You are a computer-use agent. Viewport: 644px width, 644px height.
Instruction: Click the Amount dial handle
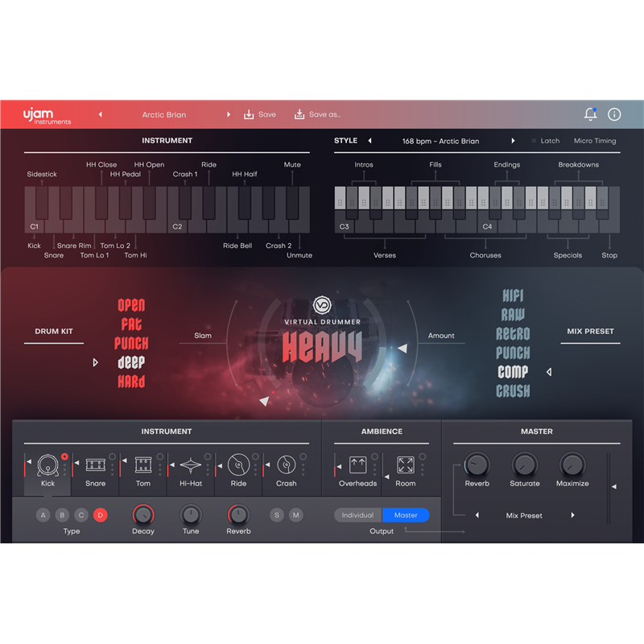click(402, 349)
